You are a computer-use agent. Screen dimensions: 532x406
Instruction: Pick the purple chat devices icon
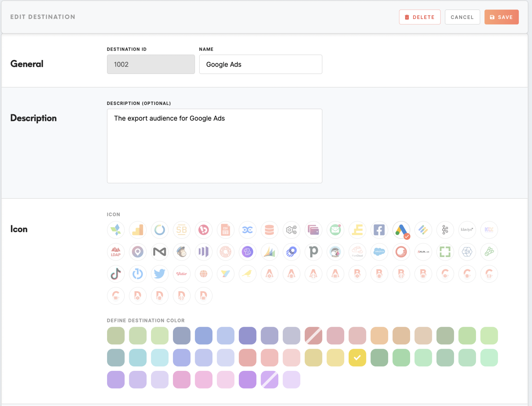pos(248,252)
